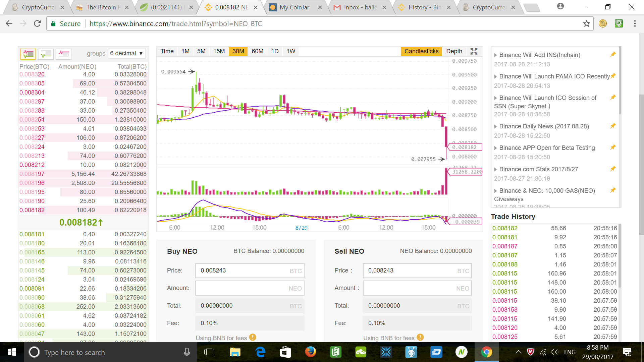Select the 1D chart interval
The width and height of the screenshot is (644, 362).
(275, 51)
